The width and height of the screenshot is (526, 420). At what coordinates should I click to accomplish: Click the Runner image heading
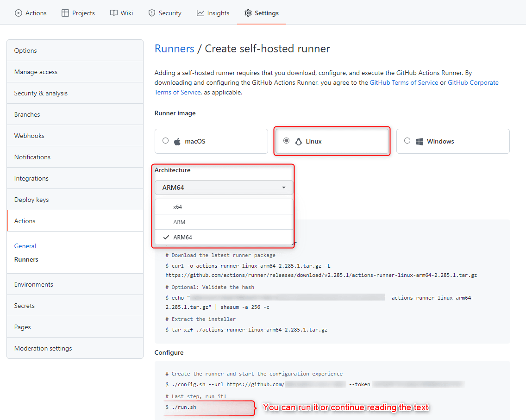click(x=175, y=113)
